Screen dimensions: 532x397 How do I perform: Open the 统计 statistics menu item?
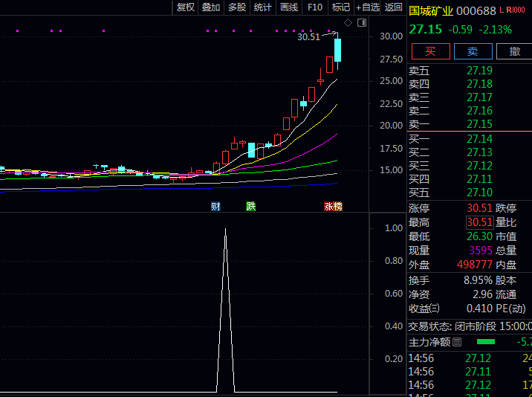coord(263,7)
